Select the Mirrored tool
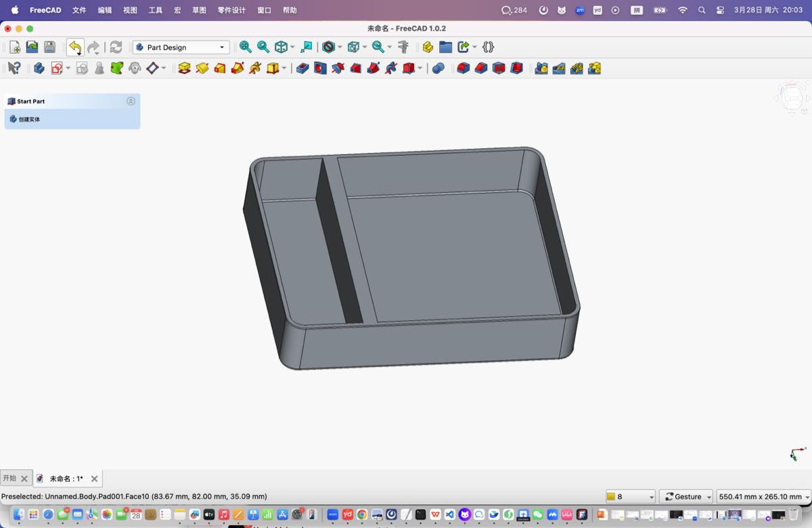812x528 pixels. coord(541,68)
